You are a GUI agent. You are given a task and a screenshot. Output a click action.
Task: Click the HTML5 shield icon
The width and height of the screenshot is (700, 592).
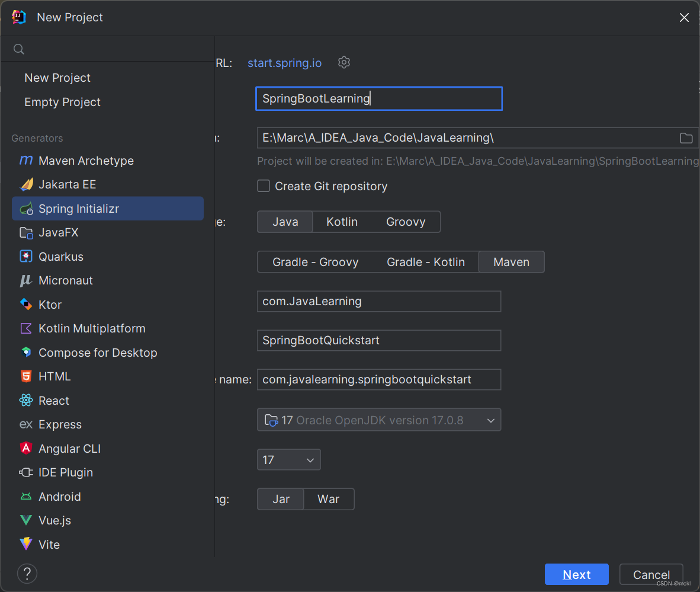26,376
